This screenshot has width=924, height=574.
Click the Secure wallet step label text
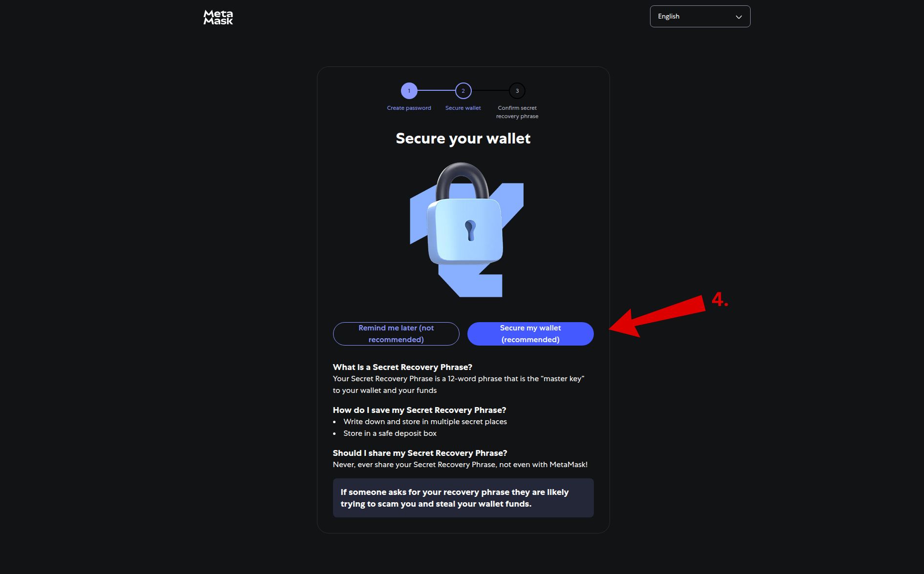click(463, 108)
